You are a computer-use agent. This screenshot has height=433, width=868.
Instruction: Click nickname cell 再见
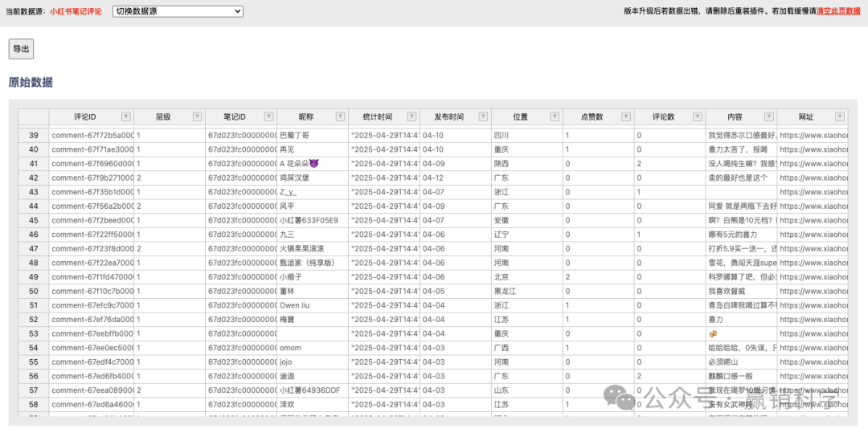[313, 149]
